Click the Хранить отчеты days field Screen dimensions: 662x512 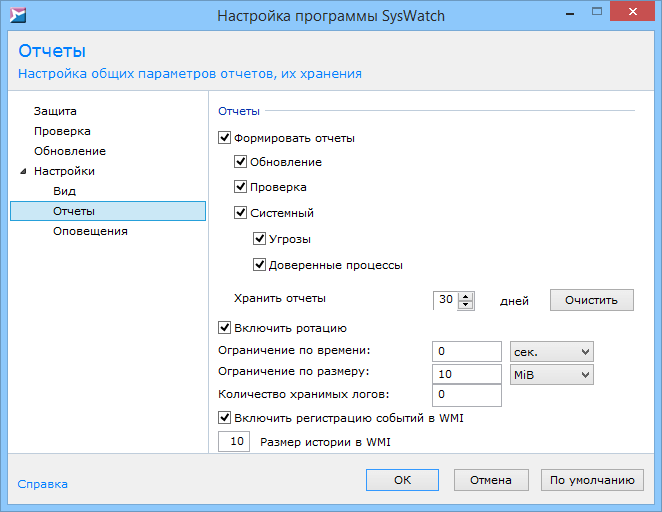(x=446, y=301)
